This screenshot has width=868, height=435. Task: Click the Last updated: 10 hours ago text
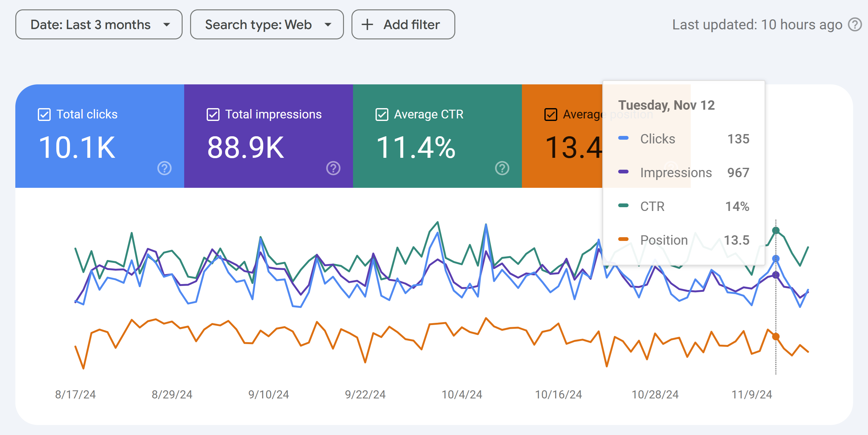coord(757,25)
